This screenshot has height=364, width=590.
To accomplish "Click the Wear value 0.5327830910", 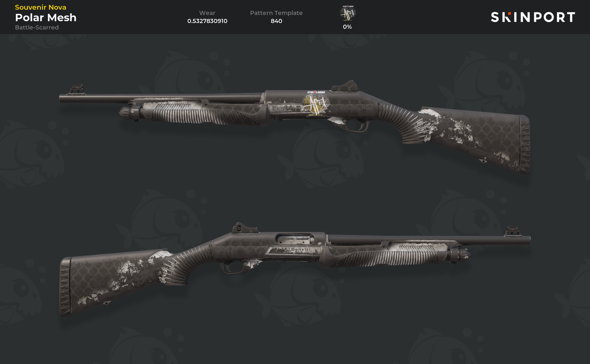I will pos(207,21).
